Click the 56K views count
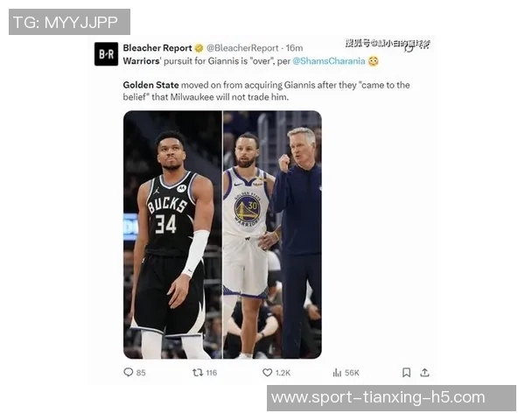 [352, 373]
